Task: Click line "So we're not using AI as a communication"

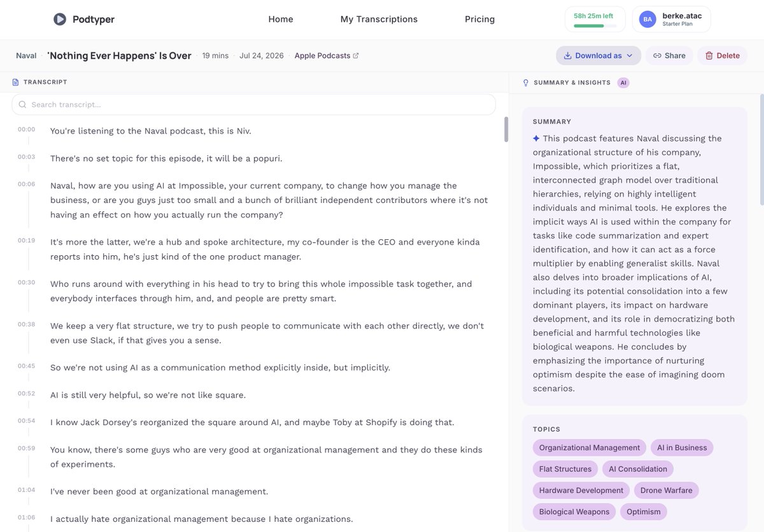Action: tap(220, 368)
